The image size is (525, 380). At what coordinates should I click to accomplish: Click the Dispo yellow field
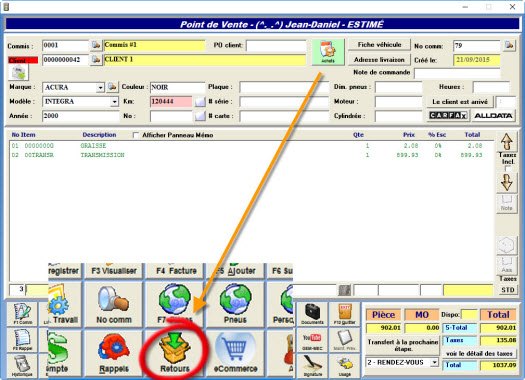(469, 314)
